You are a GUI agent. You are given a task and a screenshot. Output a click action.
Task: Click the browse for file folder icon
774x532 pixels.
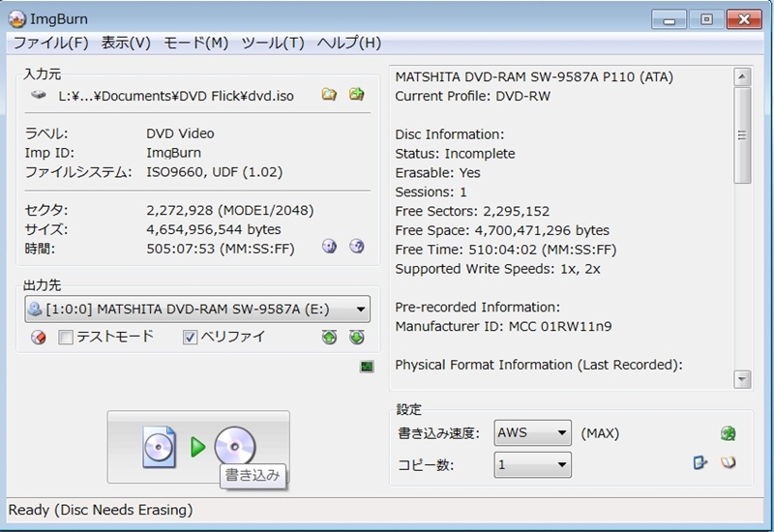tap(329, 94)
